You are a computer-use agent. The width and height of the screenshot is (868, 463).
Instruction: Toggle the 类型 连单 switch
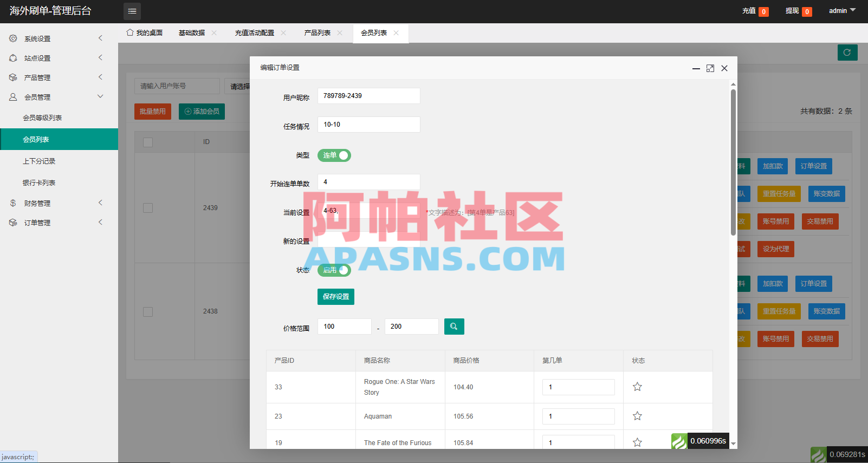click(x=334, y=155)
